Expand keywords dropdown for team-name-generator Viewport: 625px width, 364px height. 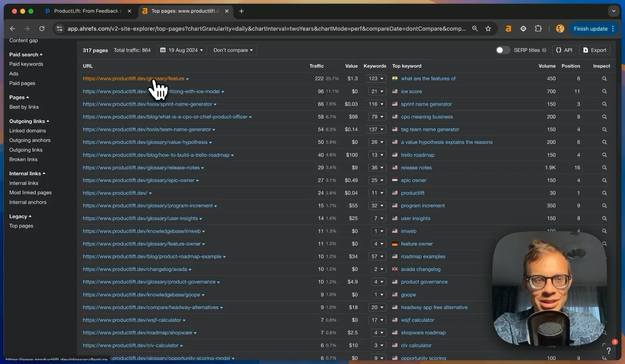point(376,129)
